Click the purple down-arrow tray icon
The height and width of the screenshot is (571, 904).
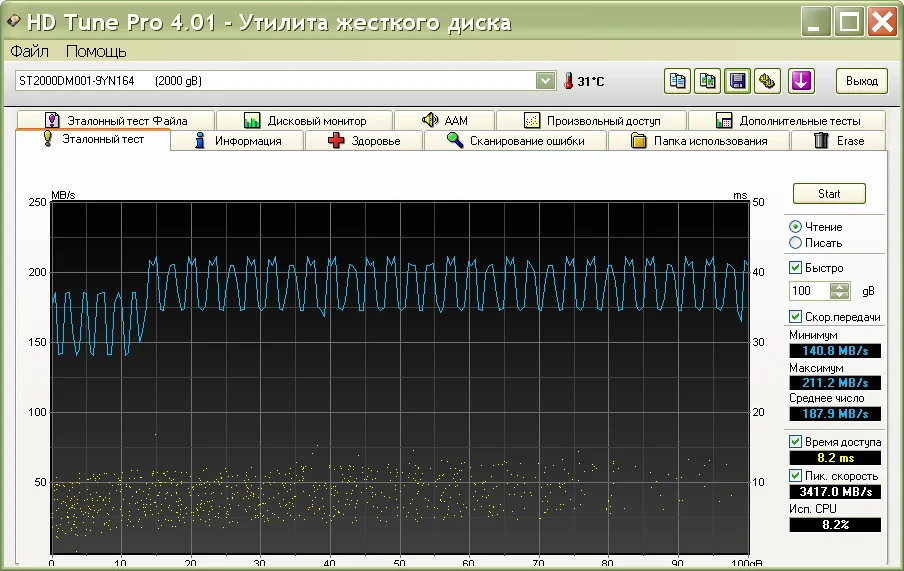coord(800,81)
